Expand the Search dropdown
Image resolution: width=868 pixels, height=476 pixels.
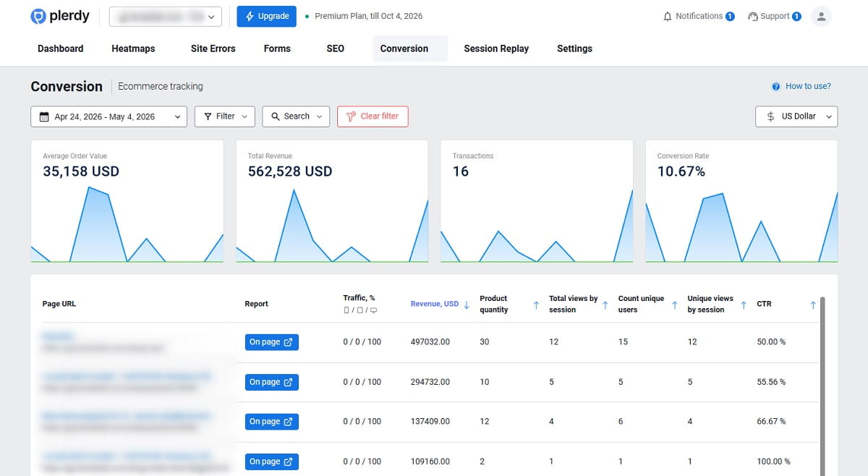[x=296, y=116]
